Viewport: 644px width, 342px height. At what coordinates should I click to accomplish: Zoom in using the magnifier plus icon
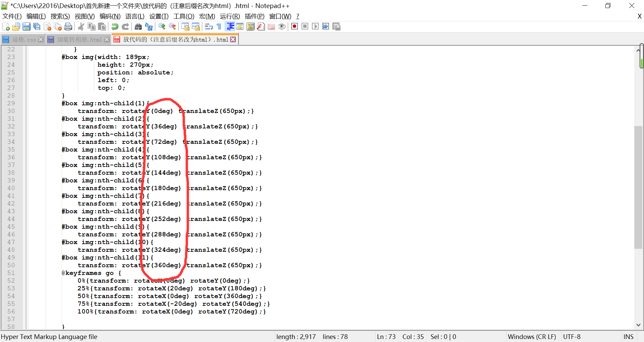(162, 26)
